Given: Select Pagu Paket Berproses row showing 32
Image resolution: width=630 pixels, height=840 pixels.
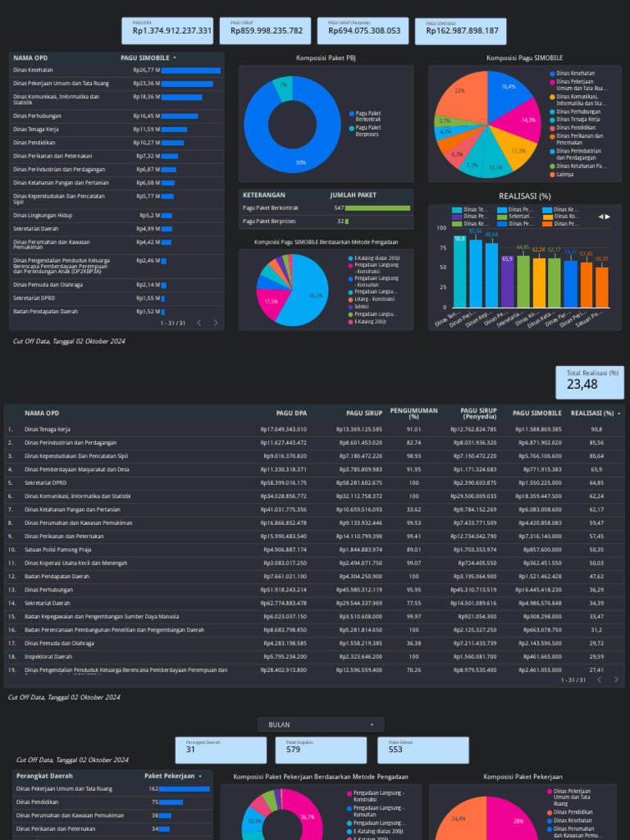Looking at the screenshot, I should tap(326, 221).
